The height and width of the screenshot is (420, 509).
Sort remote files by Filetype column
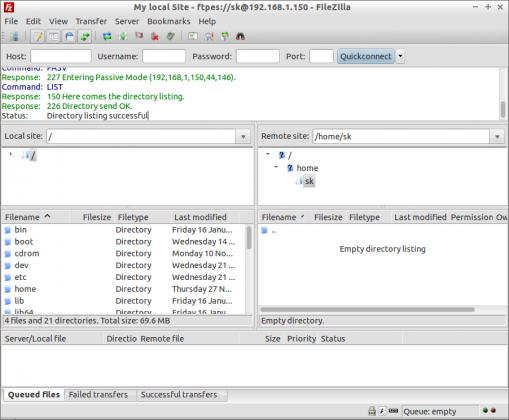point(368,217)
